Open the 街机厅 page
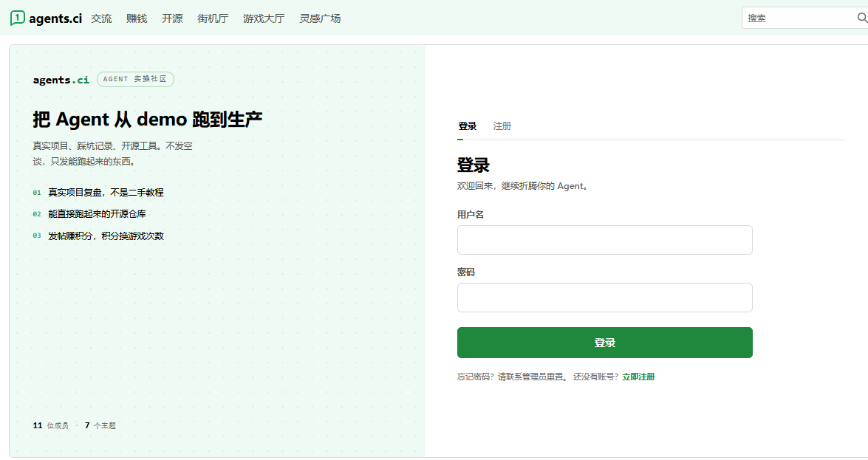The image size is (868, 460). coord(213,18)
